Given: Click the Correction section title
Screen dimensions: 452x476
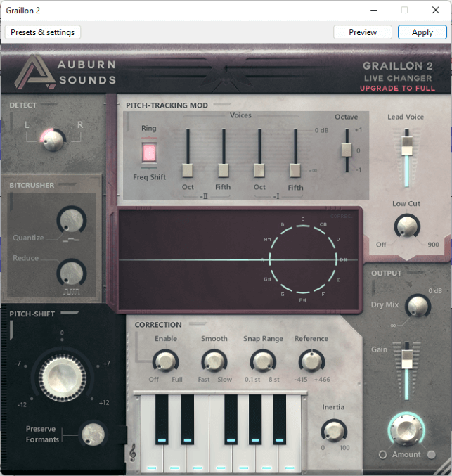Looking at the screenshot, I should click(158, 325).
